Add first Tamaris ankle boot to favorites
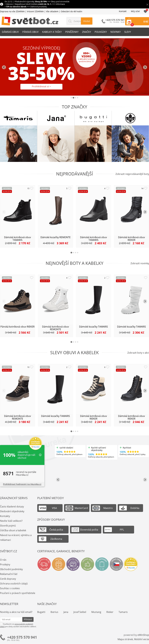This screenshot has height=644, width=149. click(32, 188)
